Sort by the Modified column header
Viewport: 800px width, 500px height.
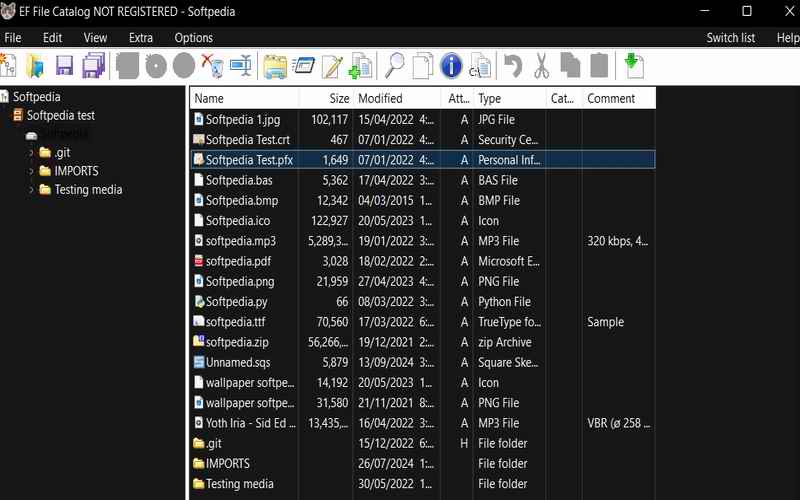click(x=397, y=98)
